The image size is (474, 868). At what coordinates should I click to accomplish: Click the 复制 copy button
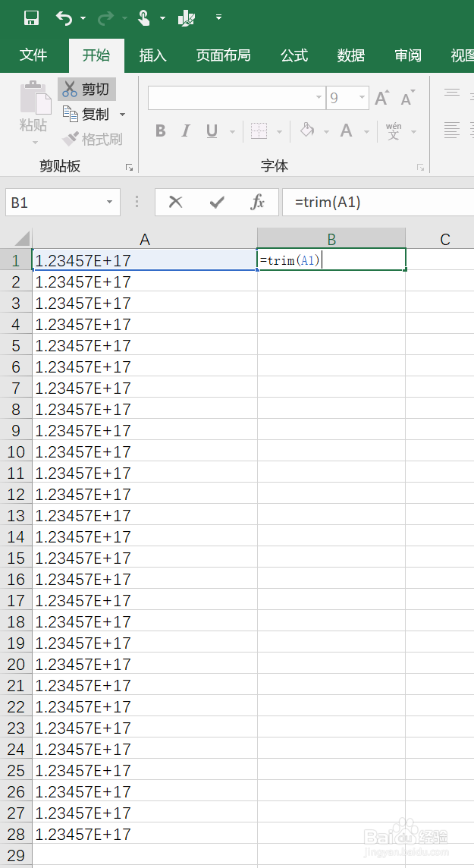86,114
